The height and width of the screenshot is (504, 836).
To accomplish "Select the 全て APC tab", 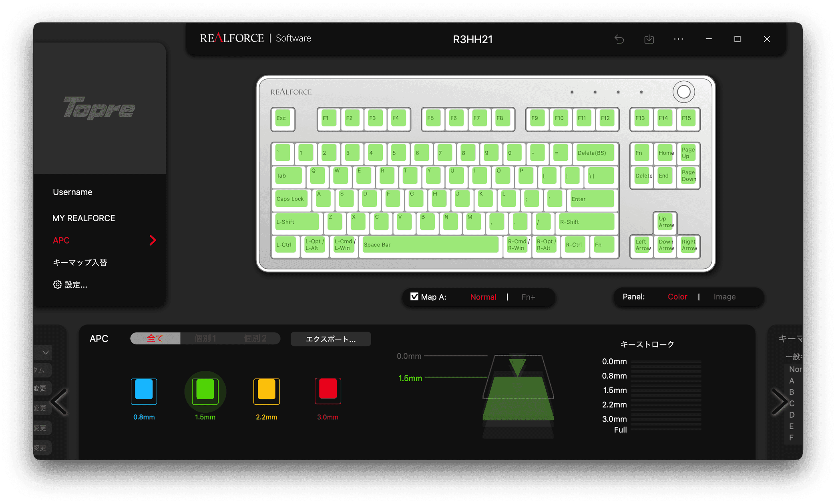I will click(155, 338).
